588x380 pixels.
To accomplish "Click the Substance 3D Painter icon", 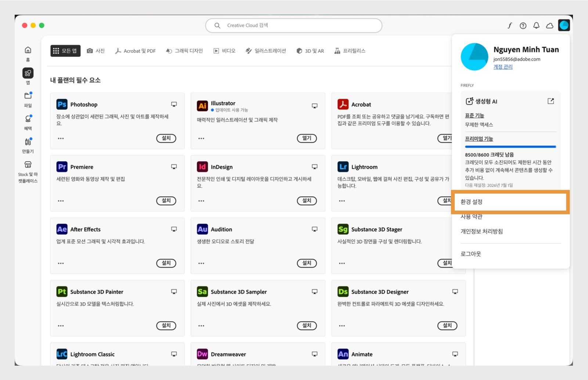I will coord(62,292).
